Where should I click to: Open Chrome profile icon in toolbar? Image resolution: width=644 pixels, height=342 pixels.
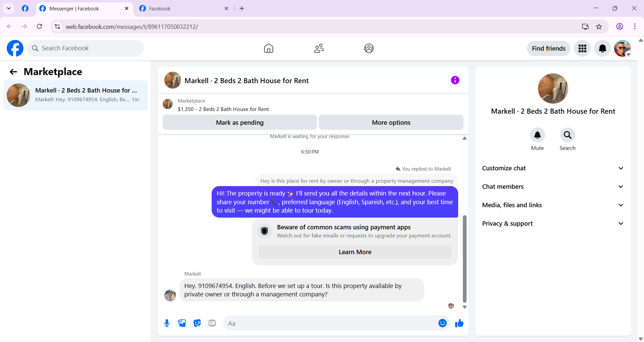click(620, 26)
